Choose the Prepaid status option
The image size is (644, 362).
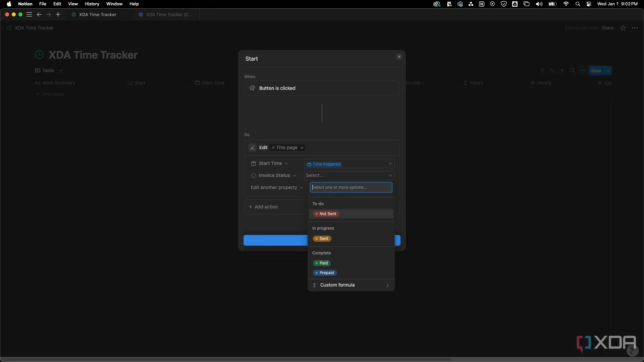[x=325, y=273]
